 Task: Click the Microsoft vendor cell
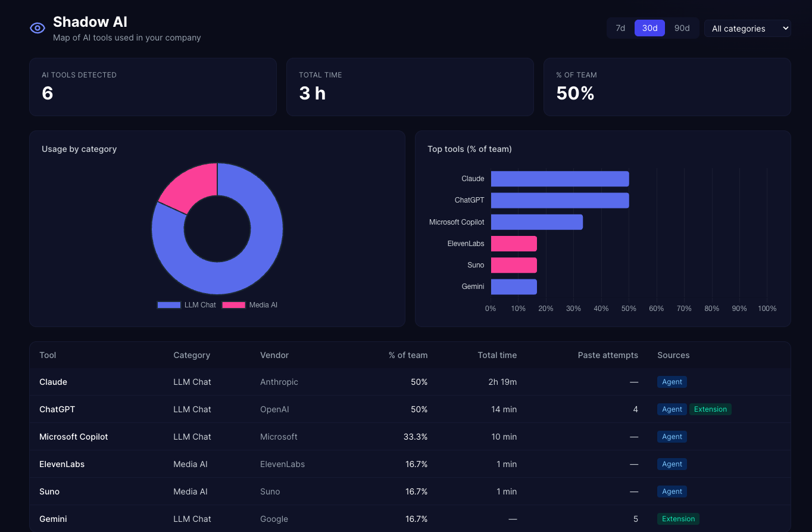279,437
